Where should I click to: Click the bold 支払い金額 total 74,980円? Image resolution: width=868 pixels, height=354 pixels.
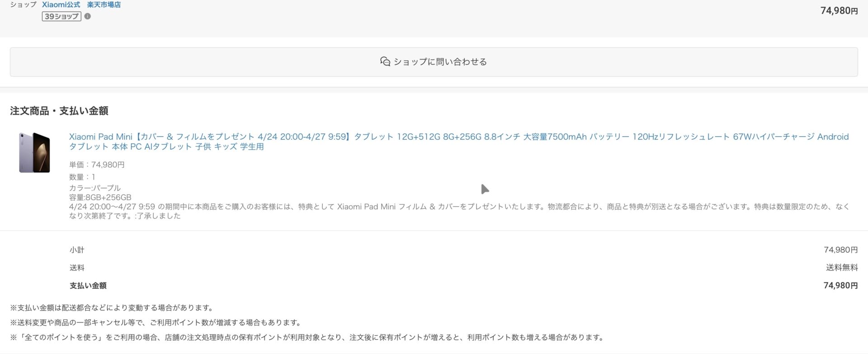point(840,286)
